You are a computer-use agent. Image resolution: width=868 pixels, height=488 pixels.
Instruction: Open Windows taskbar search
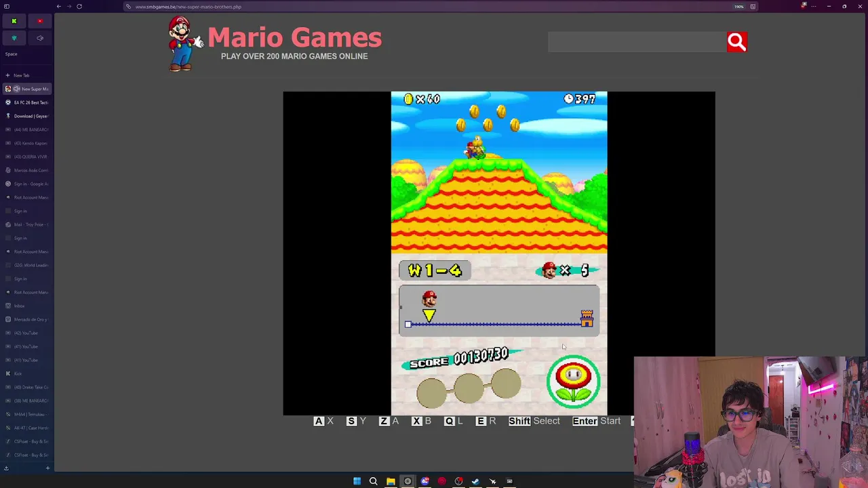tap(374, 481)
